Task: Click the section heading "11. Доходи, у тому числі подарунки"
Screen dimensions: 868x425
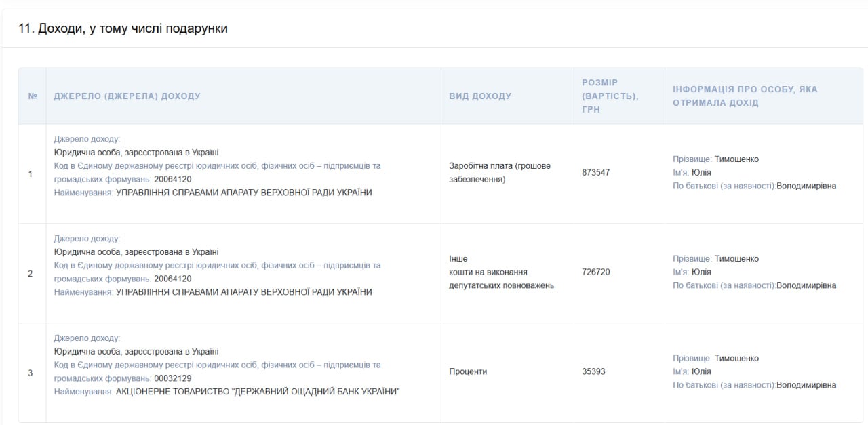Action: (123, 28)
